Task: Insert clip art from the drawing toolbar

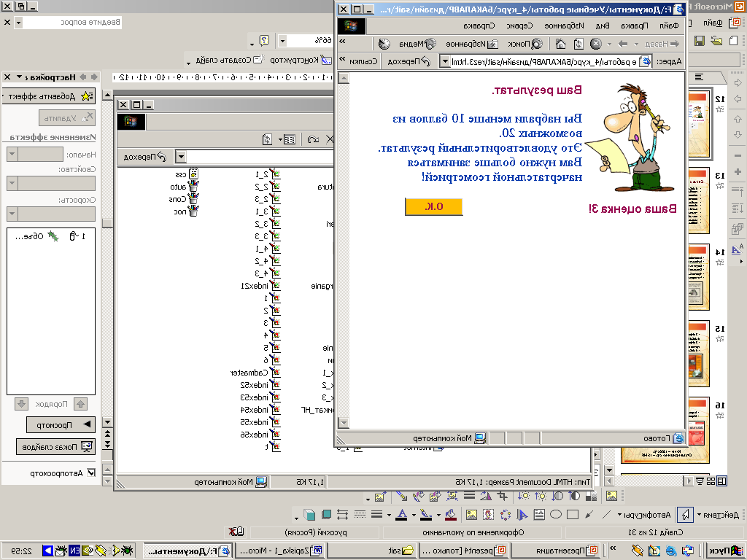Action: (x=488, y=514)
